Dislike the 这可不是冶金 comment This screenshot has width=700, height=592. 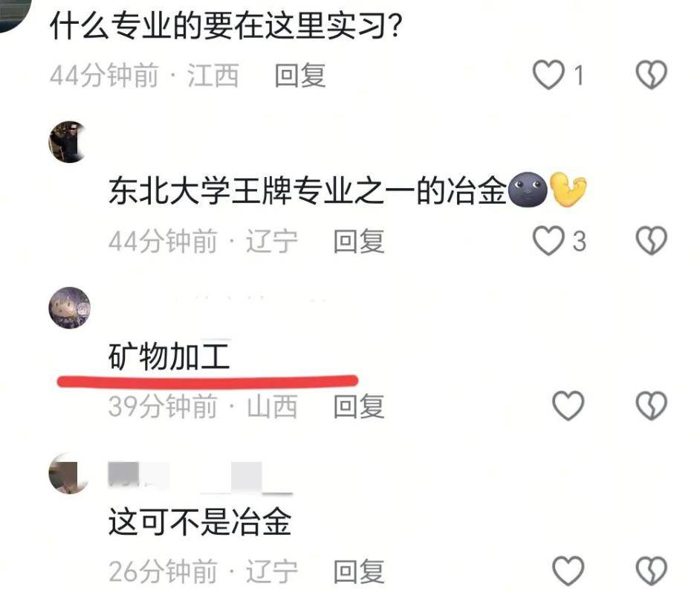point(652,571)
